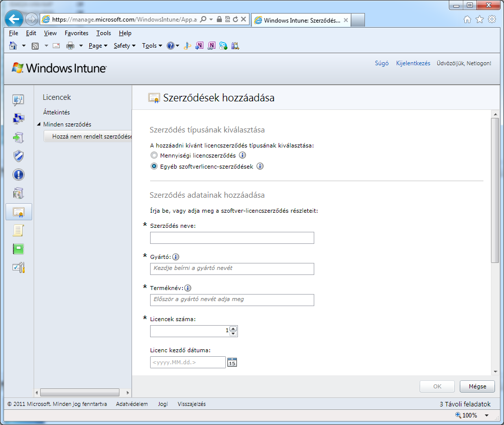Open the dropdown arrow next to Home icon

tap(24, 46)
